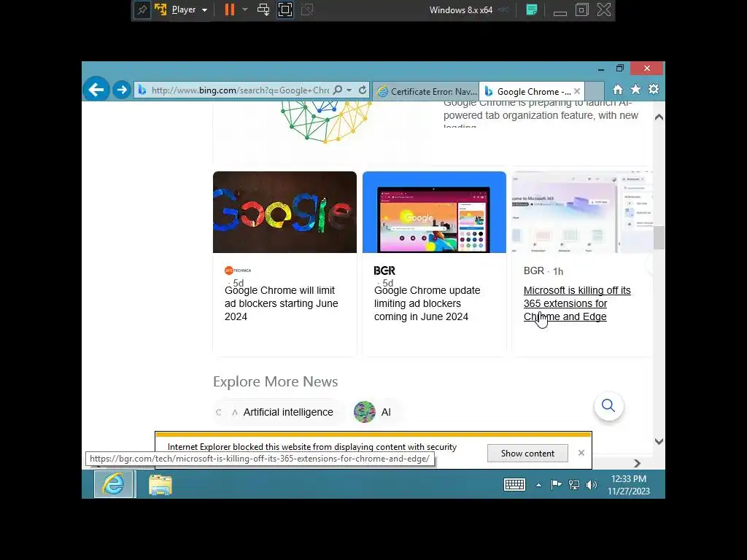Viewport: 747px width, 560px height.
Task: Go back in Internet Explorer
Action: coord(96,90)
